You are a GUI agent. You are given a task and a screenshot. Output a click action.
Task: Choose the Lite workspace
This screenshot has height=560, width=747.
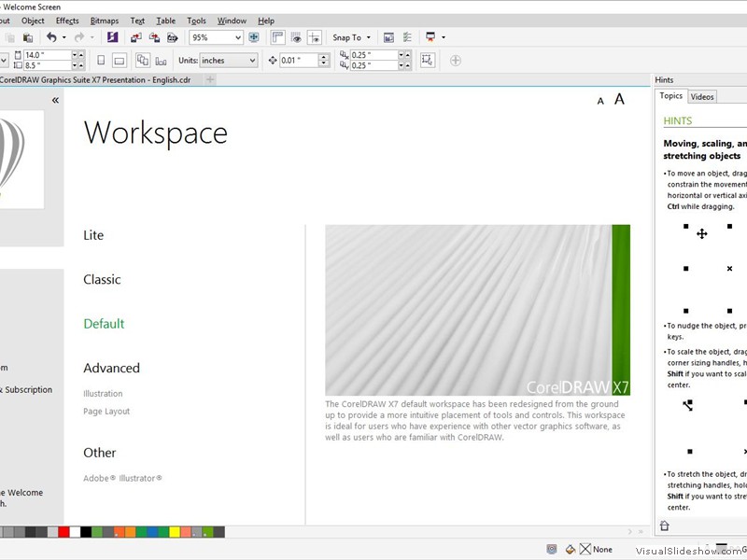pos(93,235)
